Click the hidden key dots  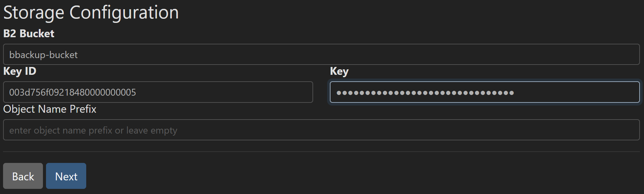pos(425,93)
